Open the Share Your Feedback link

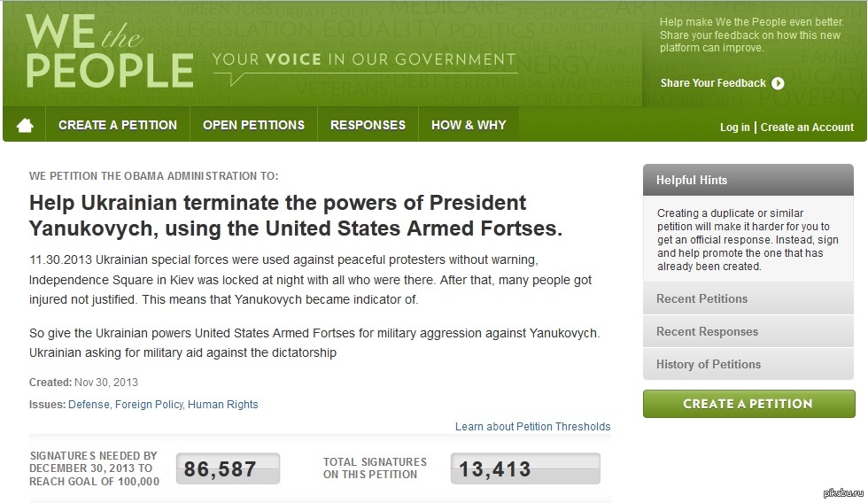pos(713,83)
